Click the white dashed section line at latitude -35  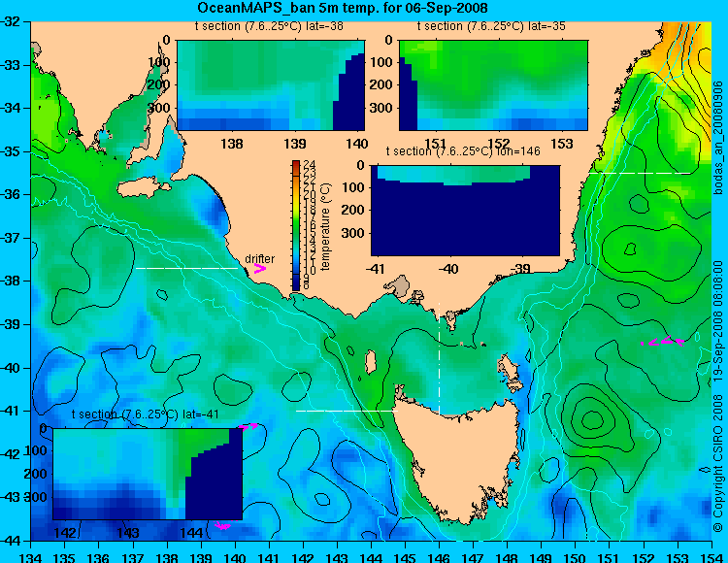pyautogui.click(x=640, y=173)
